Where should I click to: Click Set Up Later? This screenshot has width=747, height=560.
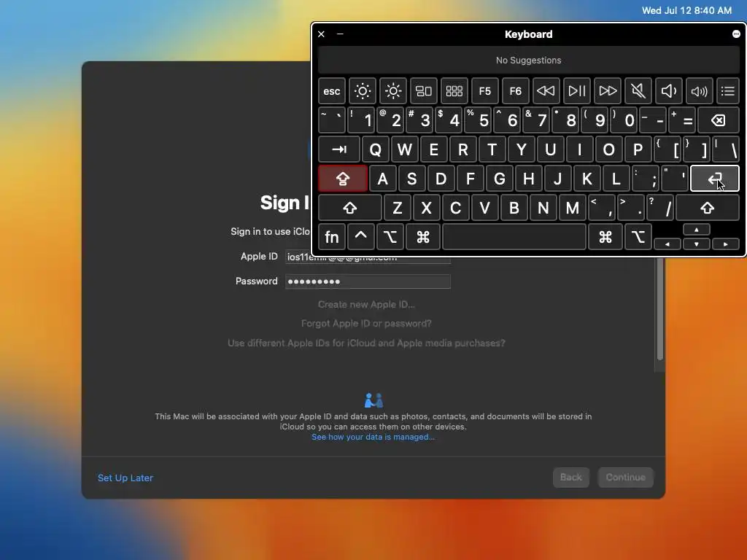coord(125,478)
